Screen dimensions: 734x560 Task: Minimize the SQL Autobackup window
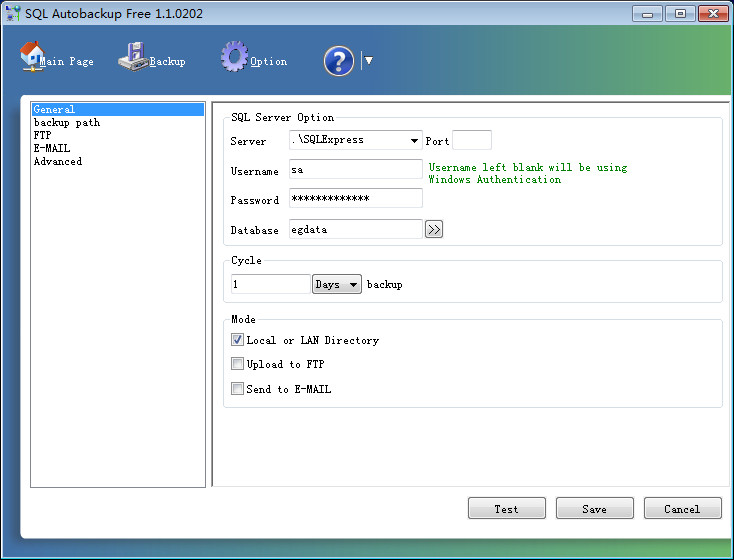[647, 14]
